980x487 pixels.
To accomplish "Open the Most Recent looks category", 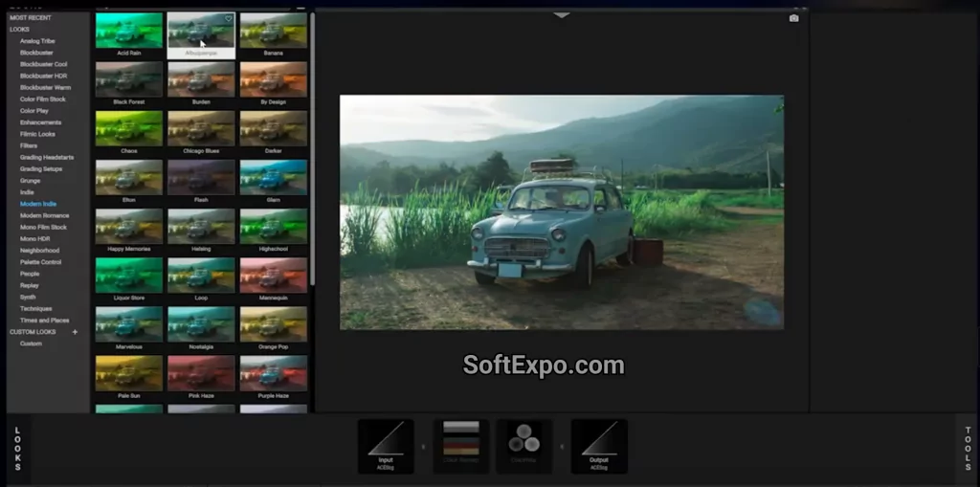I will point(31,18).
